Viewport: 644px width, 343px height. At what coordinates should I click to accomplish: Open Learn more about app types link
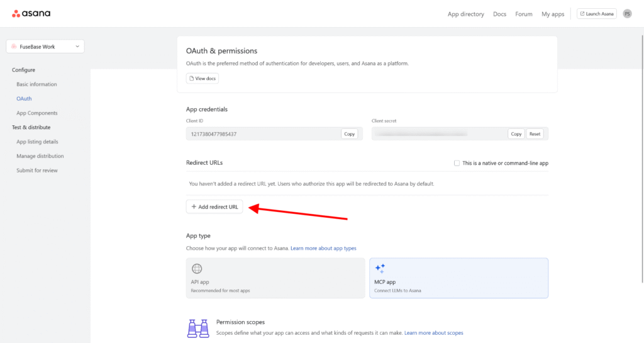[x=323, y=248]
